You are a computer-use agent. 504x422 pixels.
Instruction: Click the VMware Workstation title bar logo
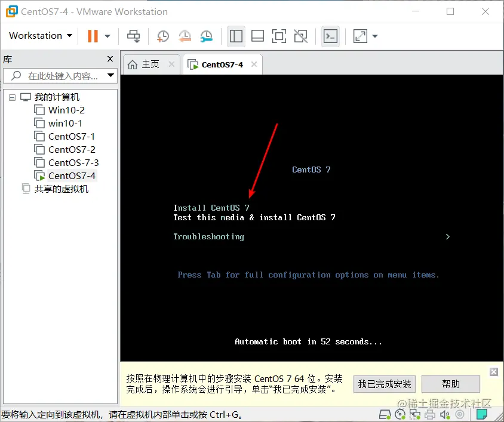pyautogui.click(x=12, y=11)
